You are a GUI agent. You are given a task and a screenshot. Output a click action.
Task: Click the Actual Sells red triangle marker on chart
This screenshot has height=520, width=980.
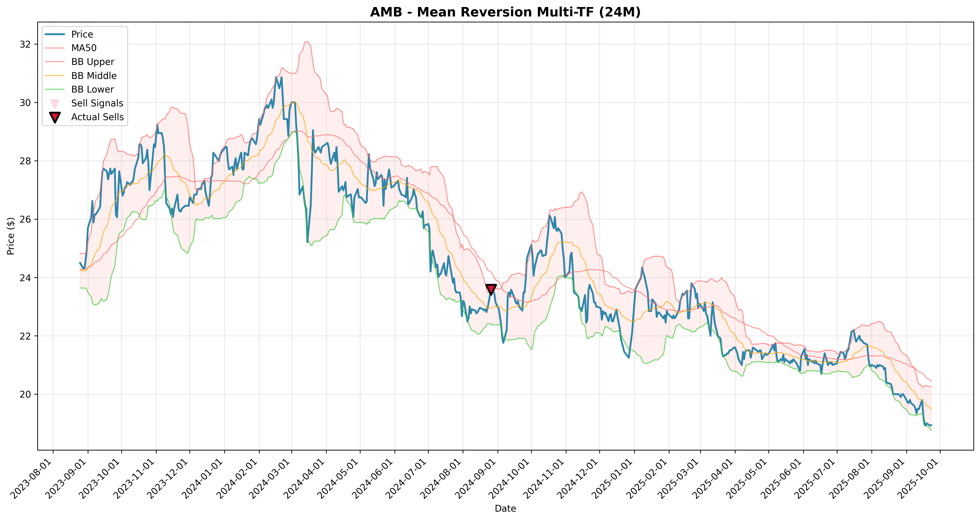(x=491, y=289)
